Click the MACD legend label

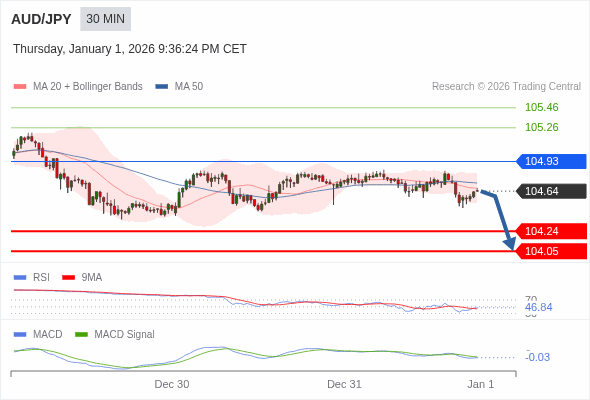tap(48, 335)
